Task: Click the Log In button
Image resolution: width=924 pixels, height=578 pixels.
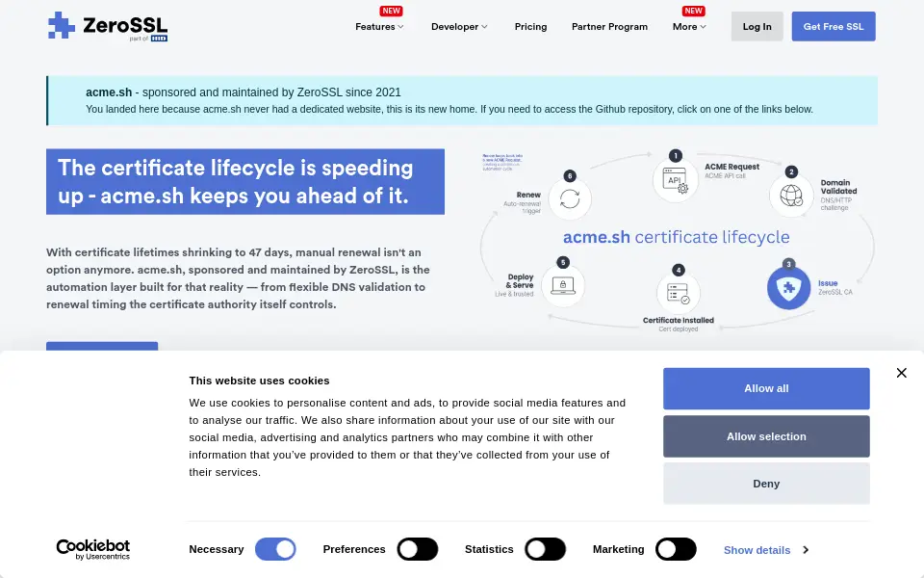Action: (757, 27)
